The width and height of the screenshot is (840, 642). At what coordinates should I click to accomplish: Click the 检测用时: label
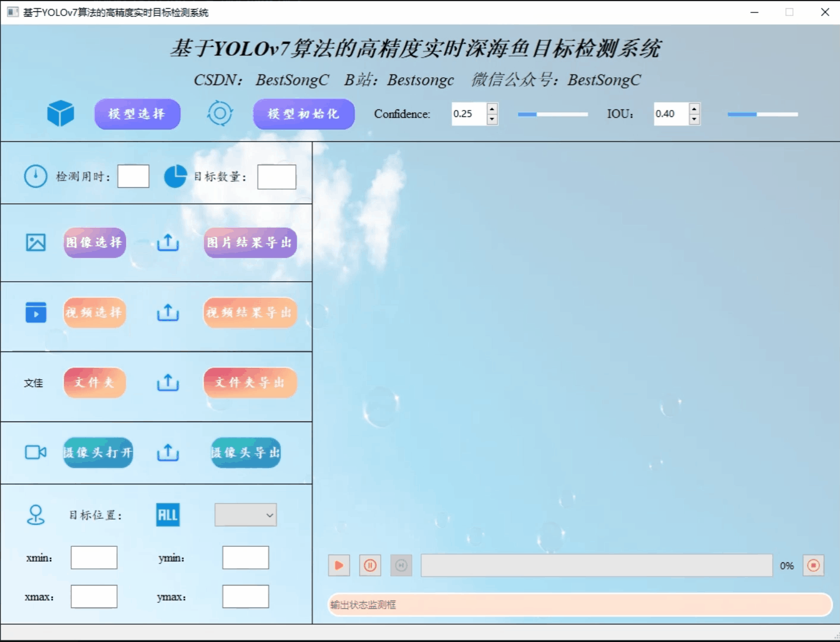(83, 177)
